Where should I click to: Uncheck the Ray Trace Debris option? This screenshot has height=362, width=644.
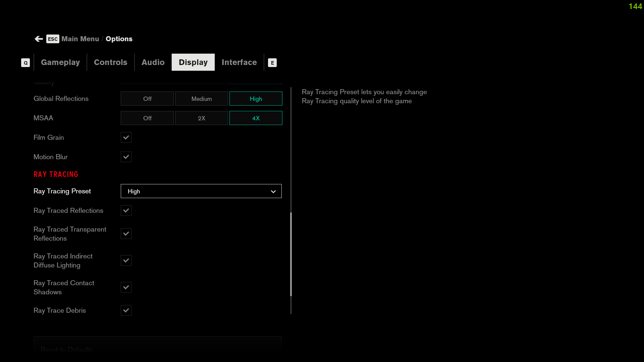[126, 310]
